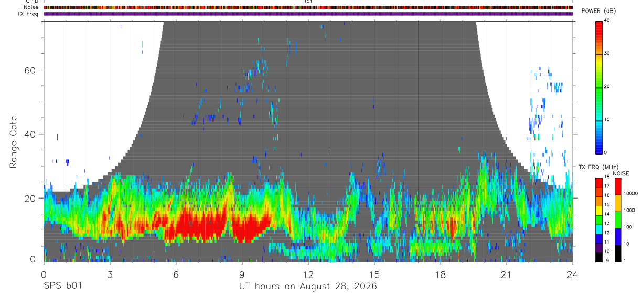Click the SPS b01 station label
This screenshot has height=297, width=644.
point(62,287)
